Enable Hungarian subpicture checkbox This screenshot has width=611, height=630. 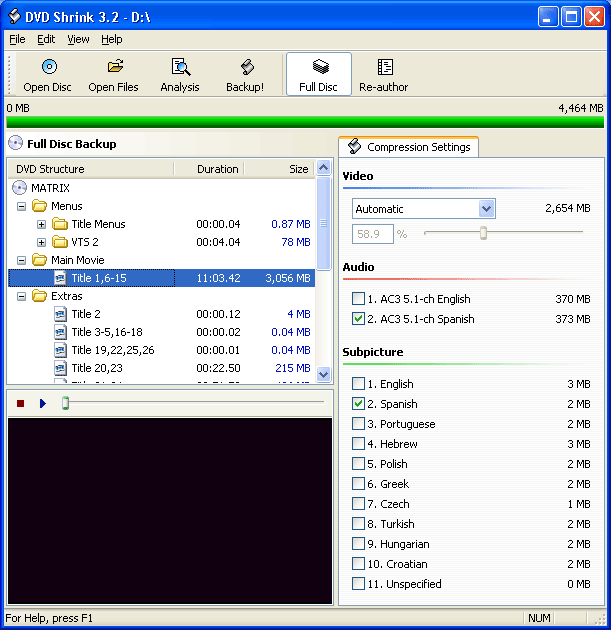pyautogui.click(x=358, y=544)
